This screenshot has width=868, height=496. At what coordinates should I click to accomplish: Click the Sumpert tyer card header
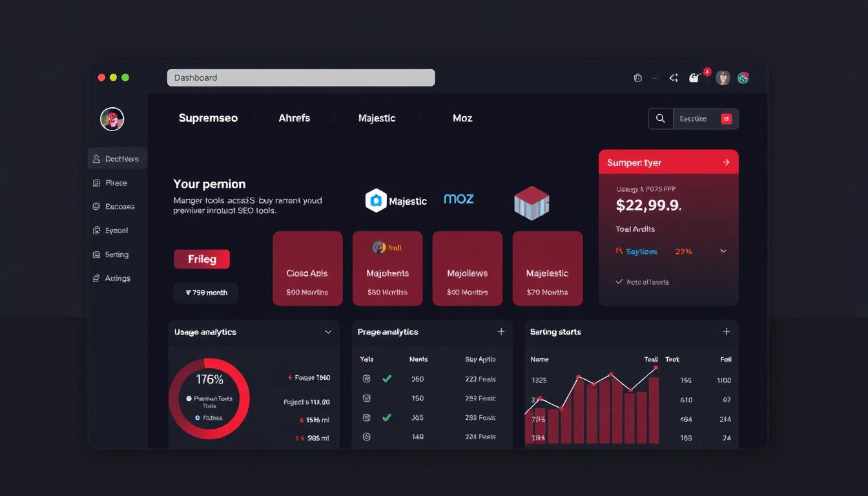coord(668,162)
